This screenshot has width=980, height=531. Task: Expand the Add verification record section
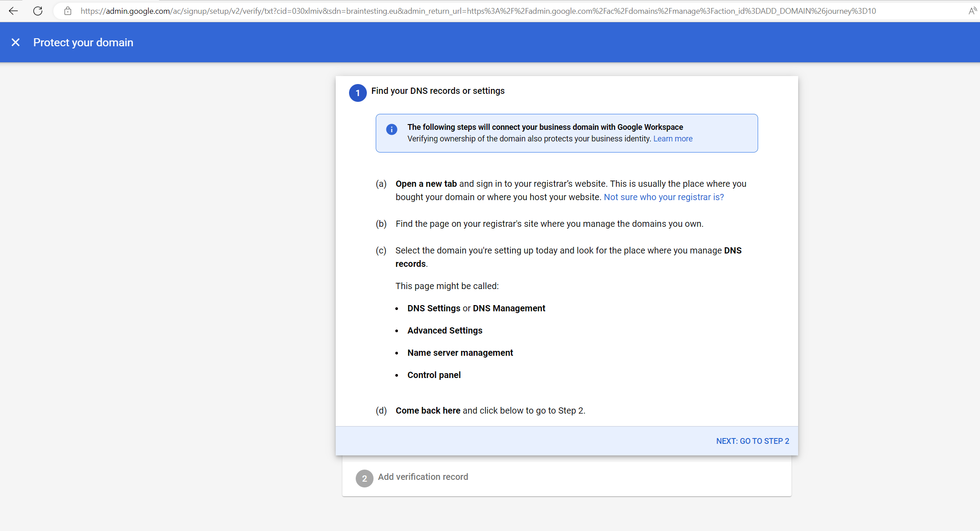click(422, 477)
